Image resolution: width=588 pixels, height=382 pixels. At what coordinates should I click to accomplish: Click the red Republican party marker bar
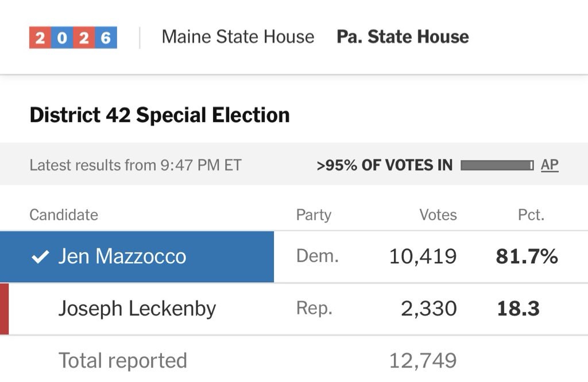4,309
